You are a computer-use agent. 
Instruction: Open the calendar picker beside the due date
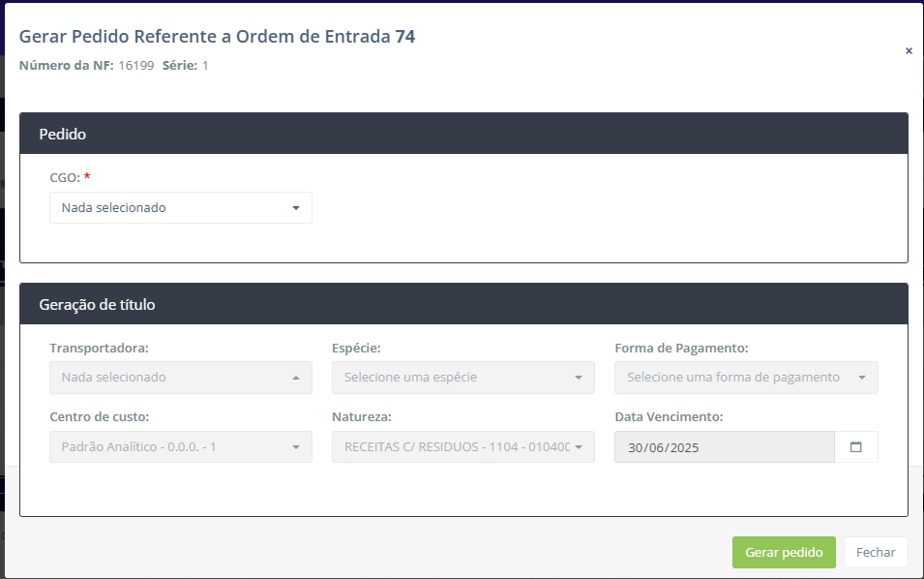pyautogui.click(x=855, y=447)
